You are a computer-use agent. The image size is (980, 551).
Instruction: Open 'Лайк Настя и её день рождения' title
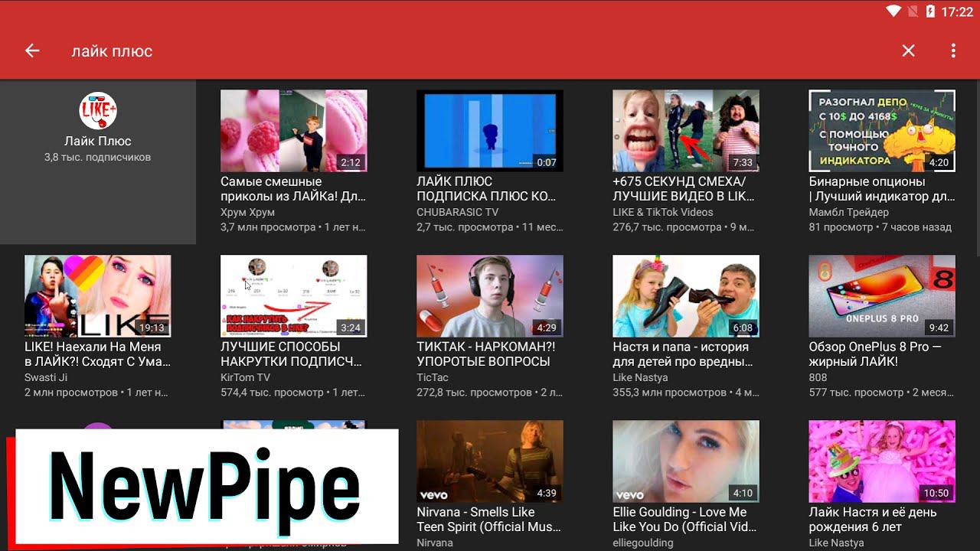pos(873,520)
